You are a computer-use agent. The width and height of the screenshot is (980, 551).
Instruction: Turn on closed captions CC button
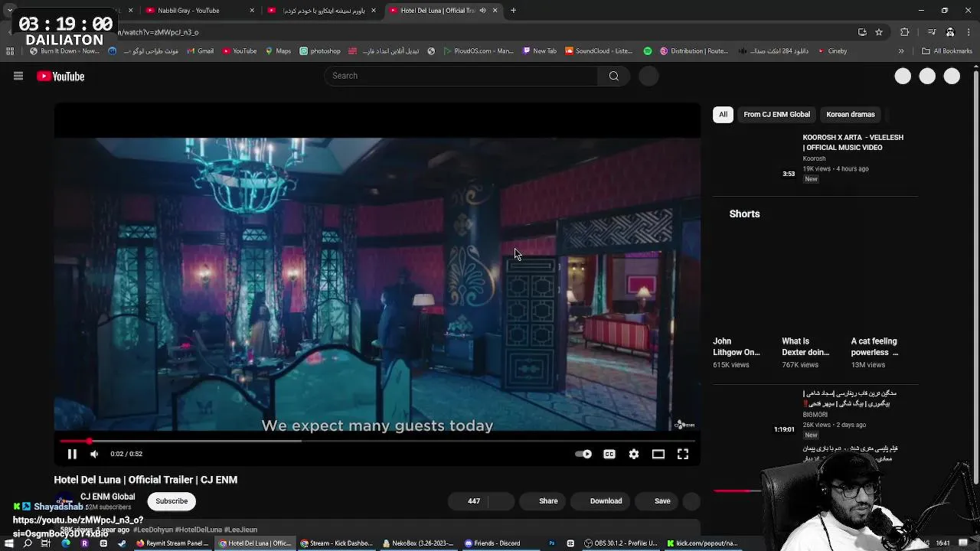coord(609,454)
